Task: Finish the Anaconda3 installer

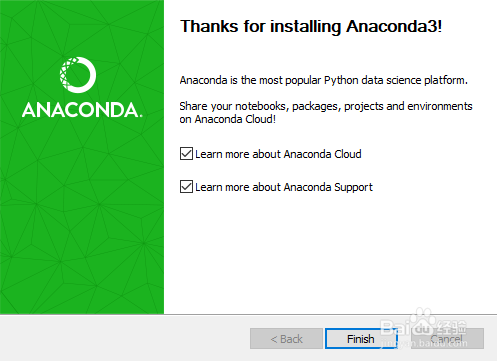Action: pyautogui.click(x=361, y=339)
